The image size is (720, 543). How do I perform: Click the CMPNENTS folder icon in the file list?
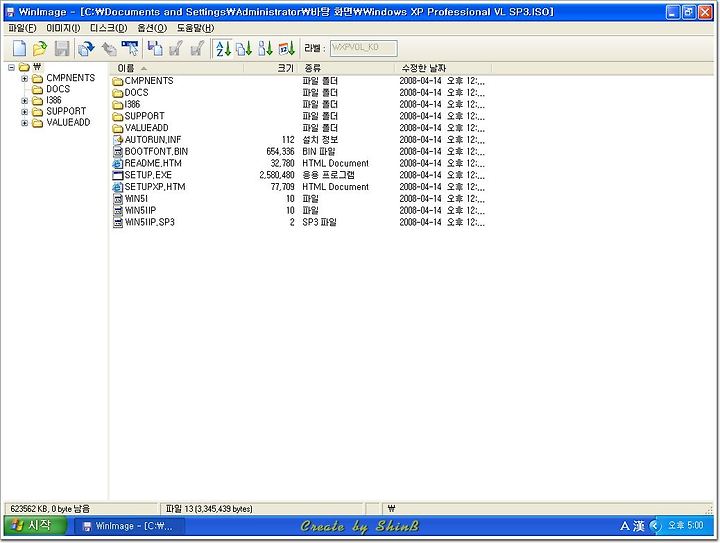[118, 81]
